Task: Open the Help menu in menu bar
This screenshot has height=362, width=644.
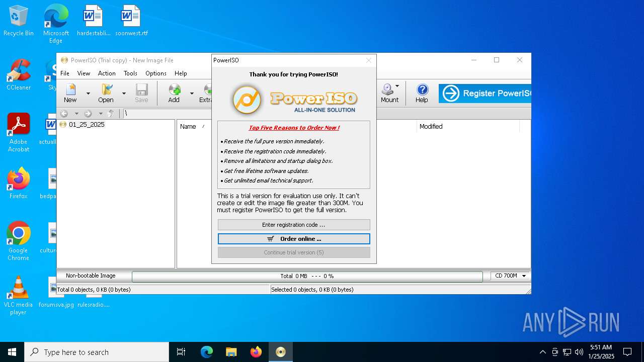Action: [x=181, y=73]
